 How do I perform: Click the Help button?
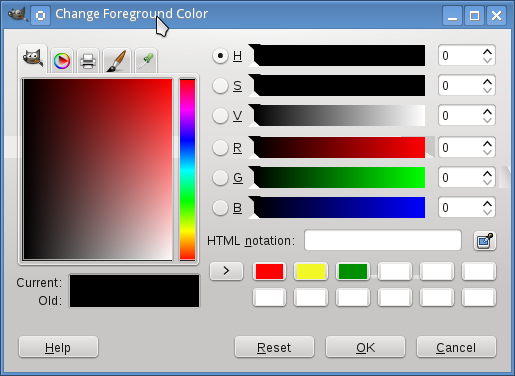pyautogui.click(x=58, y=347)
